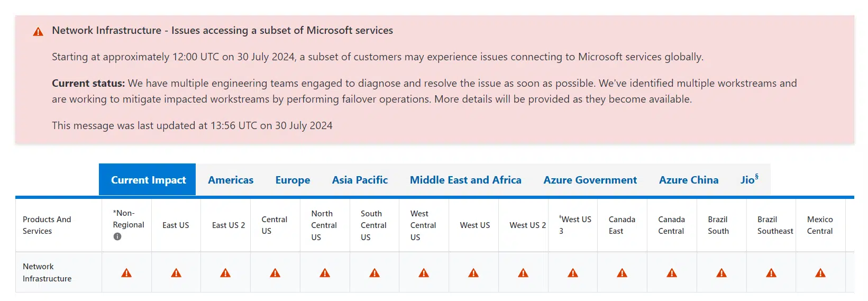
Task: Open the Europe tab
Action: click(x=293, y=180)
